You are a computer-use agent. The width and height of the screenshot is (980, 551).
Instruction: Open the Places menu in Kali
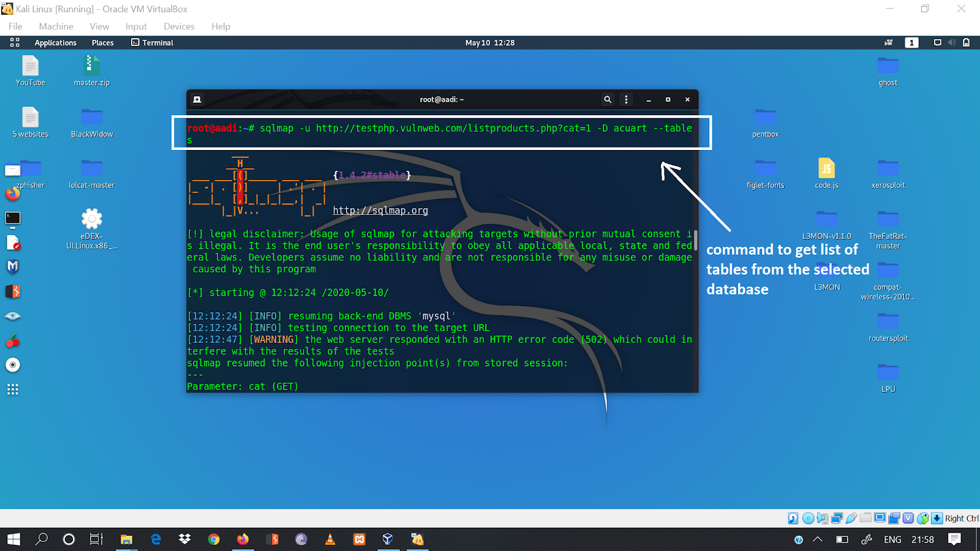(x=102, y=42)
